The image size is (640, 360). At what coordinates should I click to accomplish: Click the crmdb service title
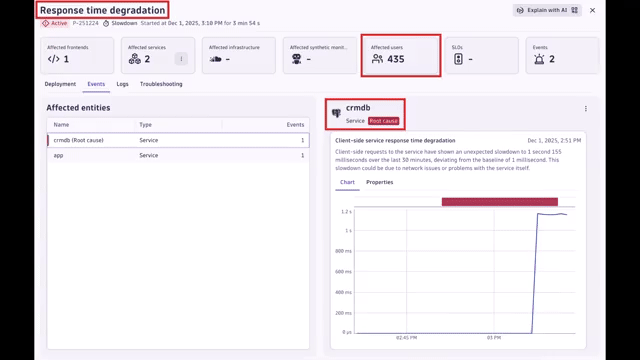[x=358, y=108]
